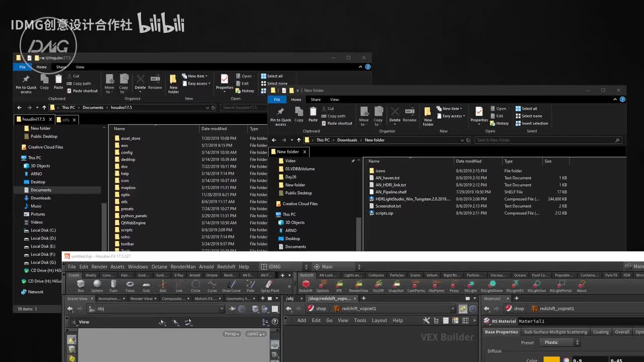The height and width of the screenshot is (362, 644).
Task: Click the Redshift On/Off shelf tool
Action: (378, 286)
